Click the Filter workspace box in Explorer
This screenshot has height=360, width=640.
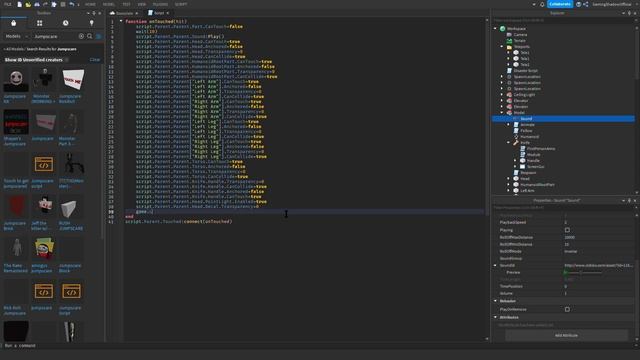tap(562, 20)
